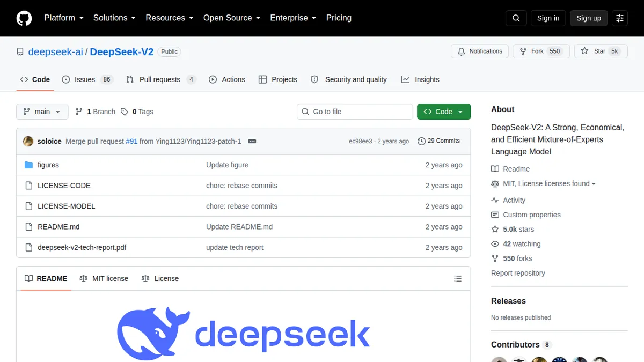Screen dimensions: 644x362
Task: Open the deepseek-v2-tech-report.pdf file
Action: [x=82, y=248]
